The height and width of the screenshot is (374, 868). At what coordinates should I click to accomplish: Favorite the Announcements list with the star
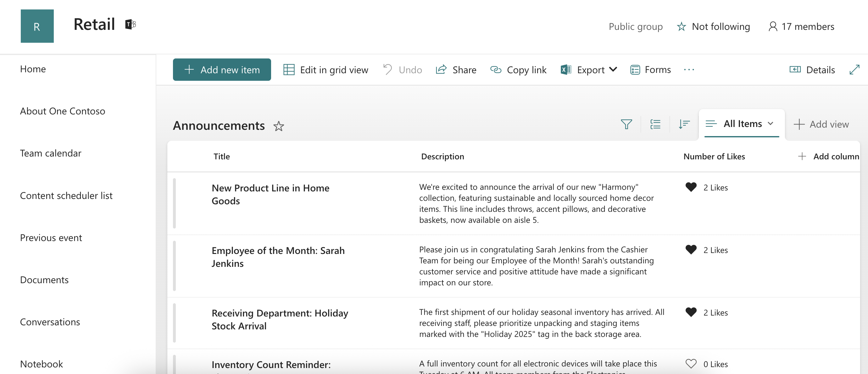coord(278,126)
